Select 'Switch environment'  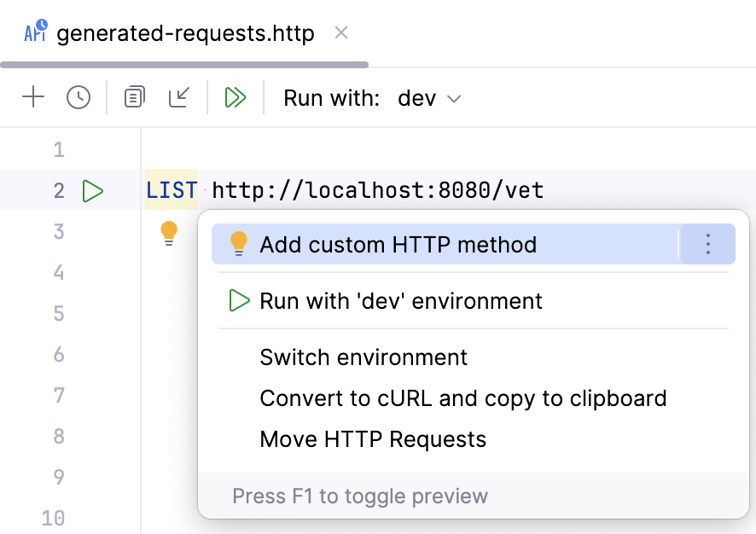tap(363, 357)
